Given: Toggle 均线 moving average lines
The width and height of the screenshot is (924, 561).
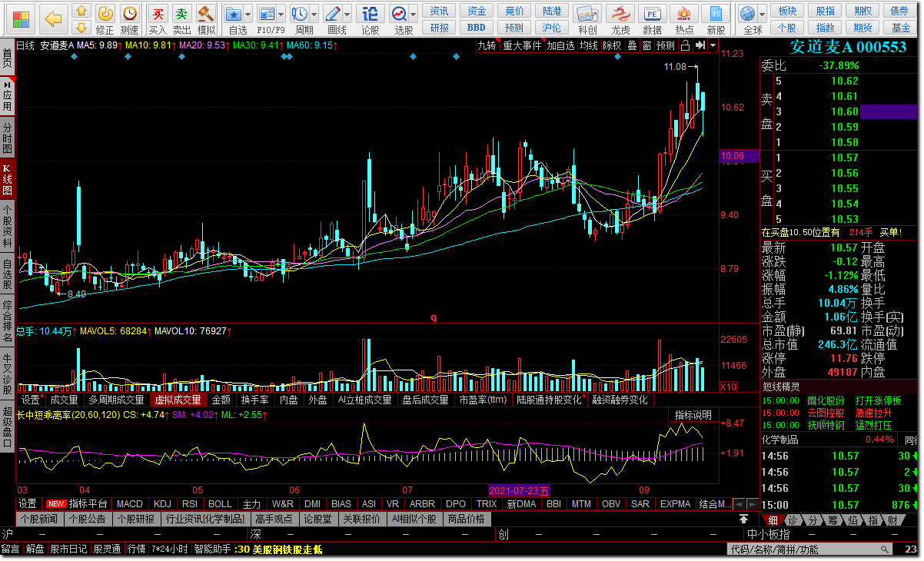Looking at the screenshot, I should pyautogui.click(x=589, y=45).
